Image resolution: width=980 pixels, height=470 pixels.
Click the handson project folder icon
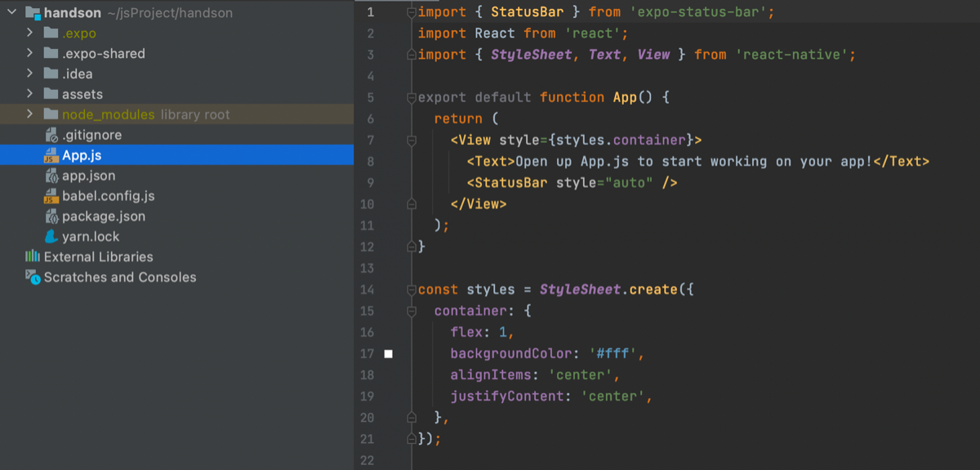point(32,13)
